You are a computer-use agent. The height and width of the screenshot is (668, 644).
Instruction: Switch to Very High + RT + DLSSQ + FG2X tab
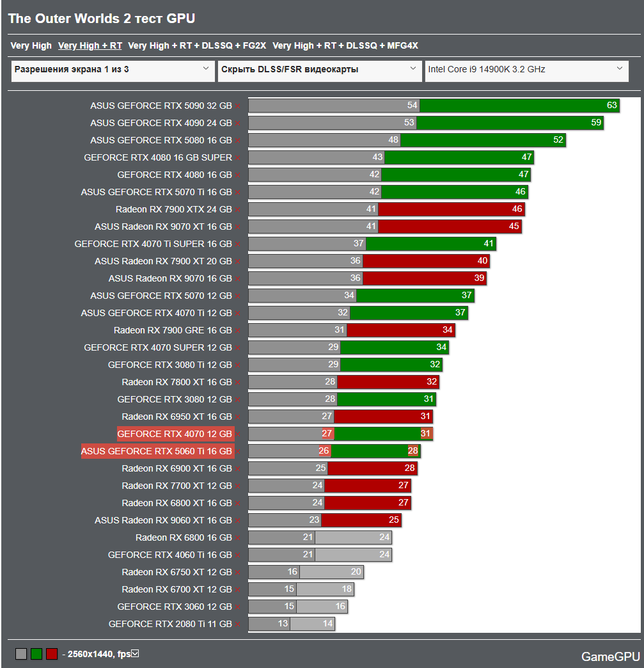point(197,45)
